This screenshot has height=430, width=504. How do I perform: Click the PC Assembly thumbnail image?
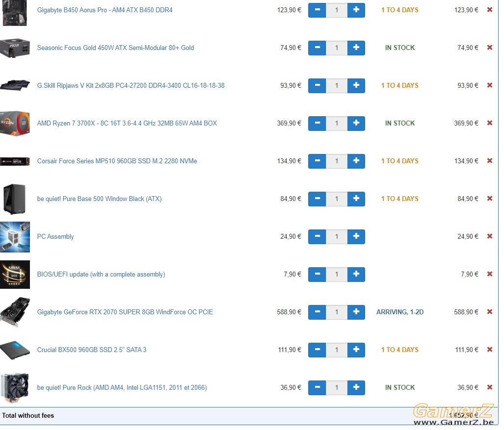15,237
